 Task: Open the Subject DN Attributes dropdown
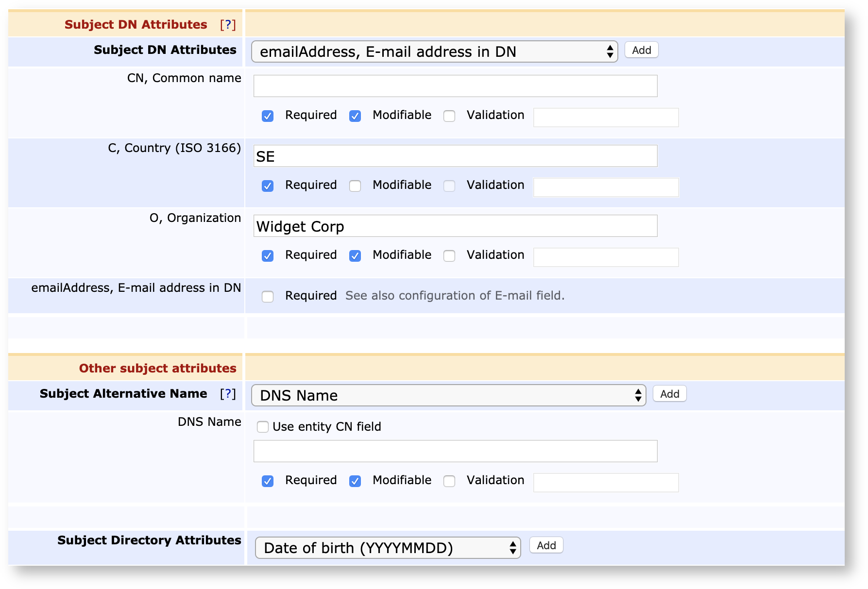tap(434, 51)
